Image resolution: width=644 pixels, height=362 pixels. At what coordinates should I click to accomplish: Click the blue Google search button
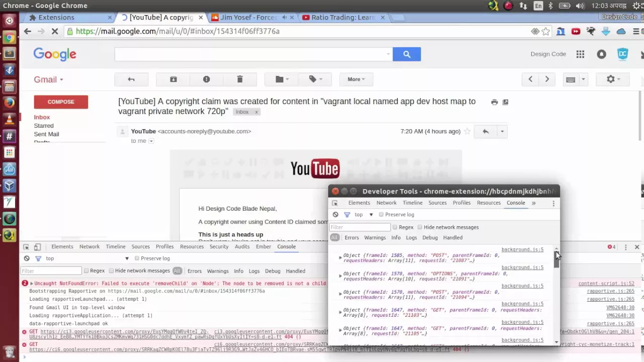click(x=407, y=54)
